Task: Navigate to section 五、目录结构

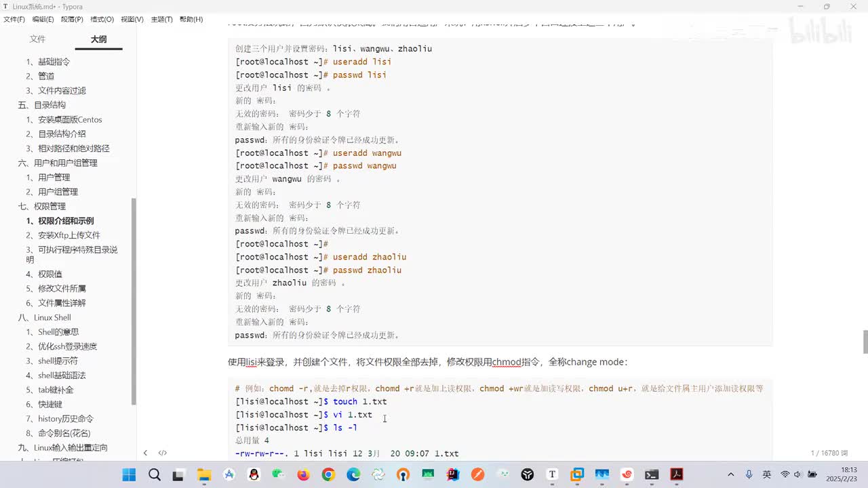Action: coord(42,105)
